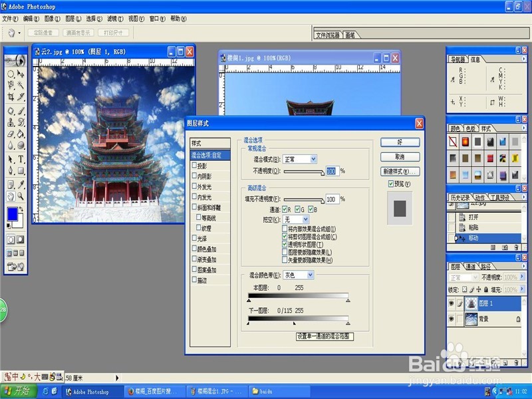
Task: Click the swap foreground/background colors arrow
Action: click(x=21, y=209)
